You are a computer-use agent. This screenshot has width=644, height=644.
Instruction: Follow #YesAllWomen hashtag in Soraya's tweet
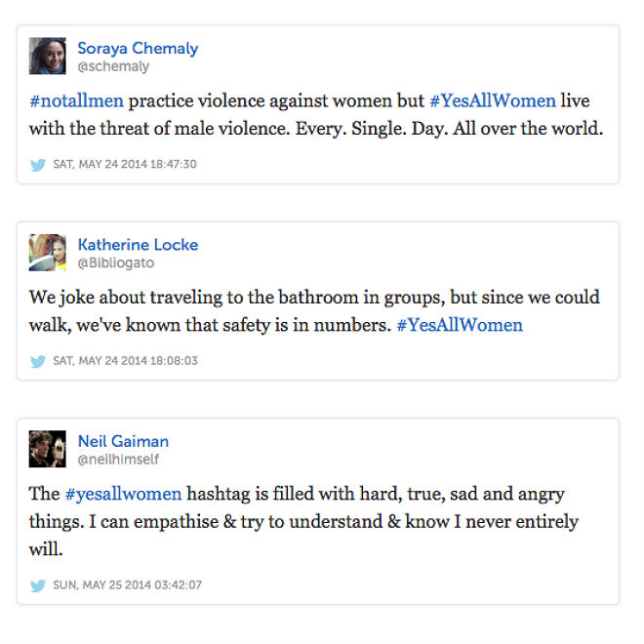[x=493, y=101]
